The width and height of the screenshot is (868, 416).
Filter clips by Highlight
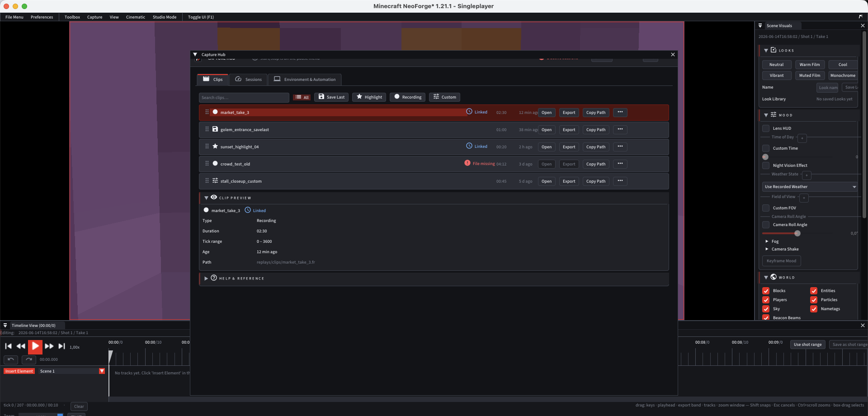pyautogui.click(x=369, y=97)
